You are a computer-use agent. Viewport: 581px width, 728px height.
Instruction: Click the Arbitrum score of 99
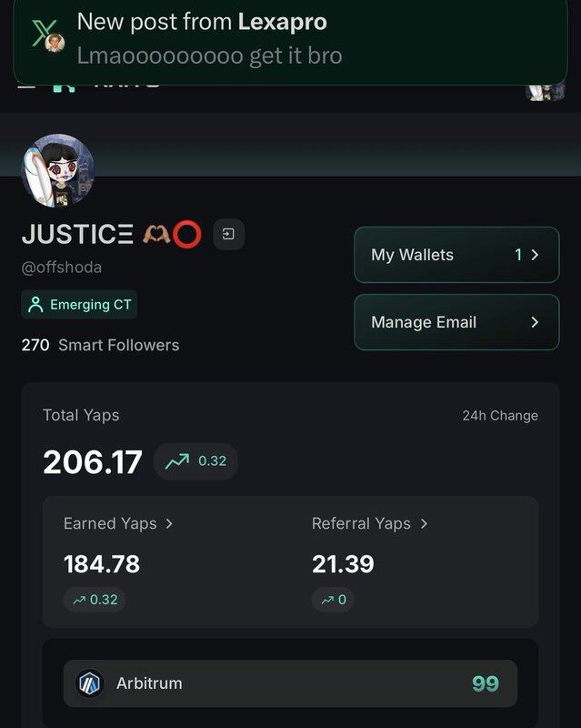point(485,683)
